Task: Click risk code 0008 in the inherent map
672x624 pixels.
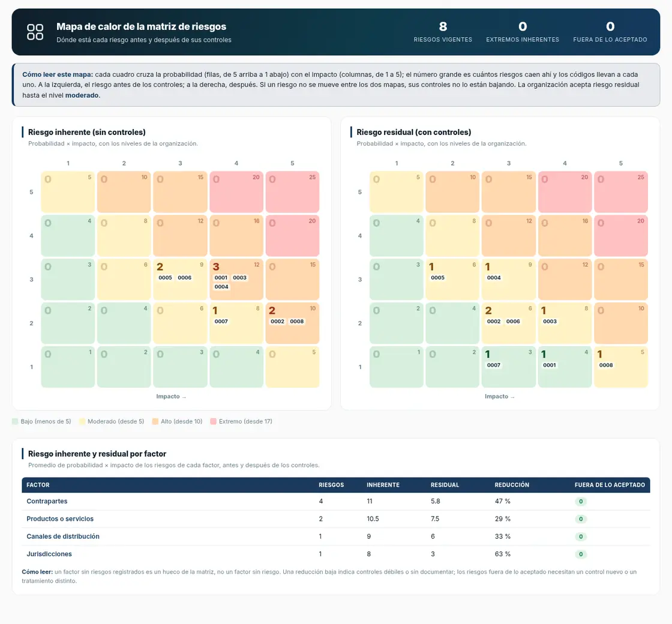Action: pyautogui.click(x=296, y=322)
